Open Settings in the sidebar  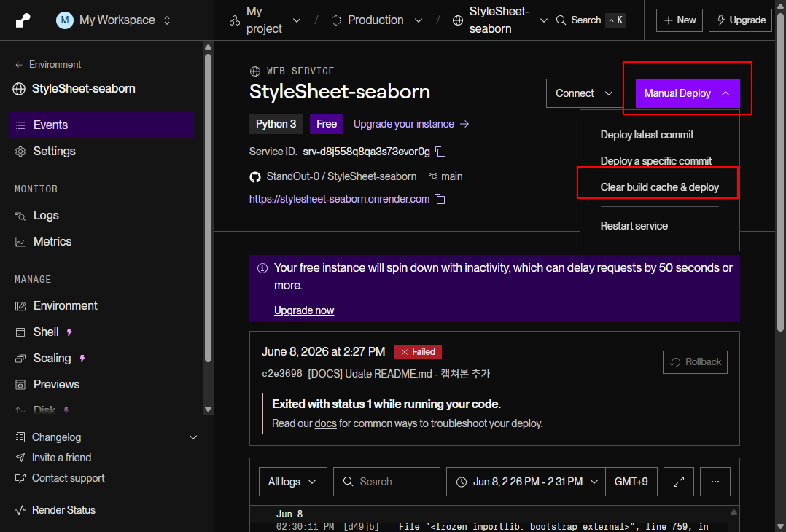(x=54, y=152)
